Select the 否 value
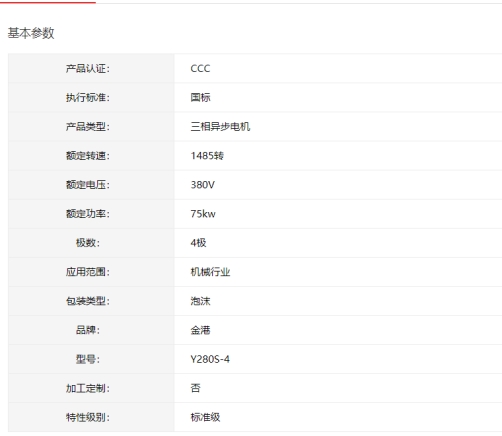The width and height of the screenshot is (502, 436). [x=195, y=388]
